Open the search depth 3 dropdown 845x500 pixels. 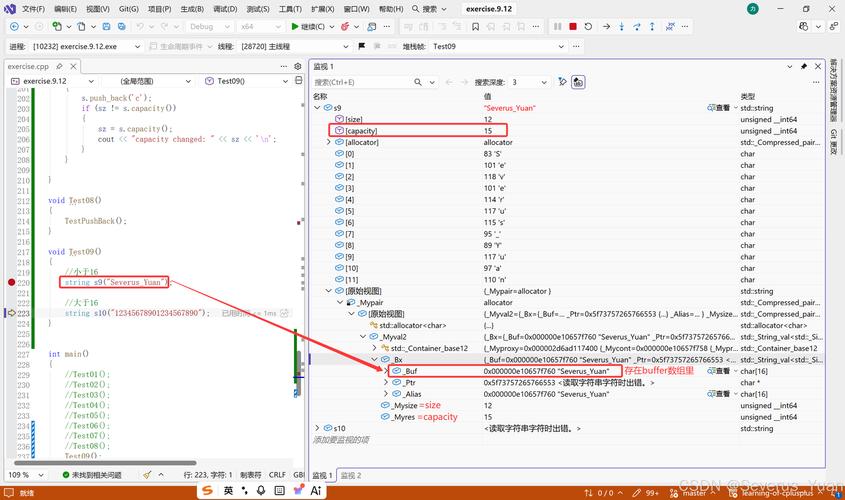[530, 82]
